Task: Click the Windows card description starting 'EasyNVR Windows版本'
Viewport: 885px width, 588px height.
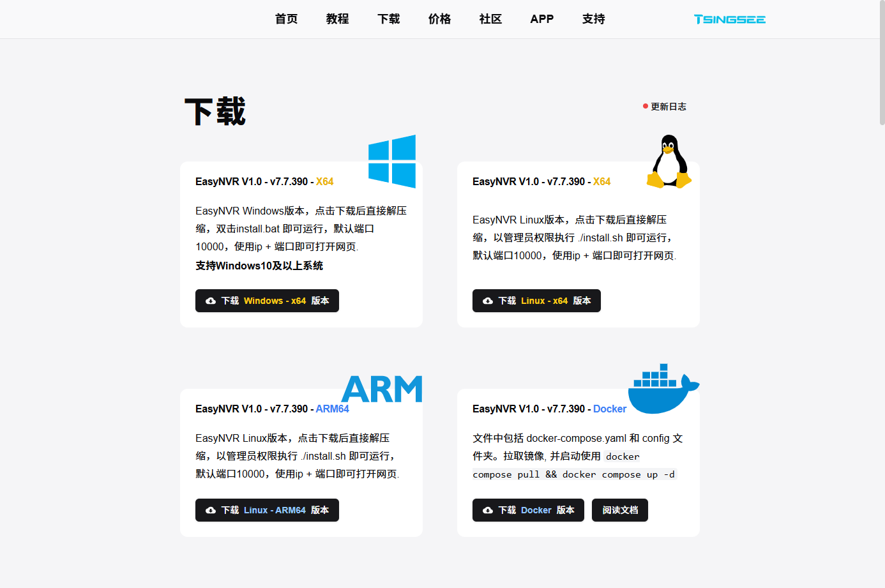Action: click(x=301, y=229)
